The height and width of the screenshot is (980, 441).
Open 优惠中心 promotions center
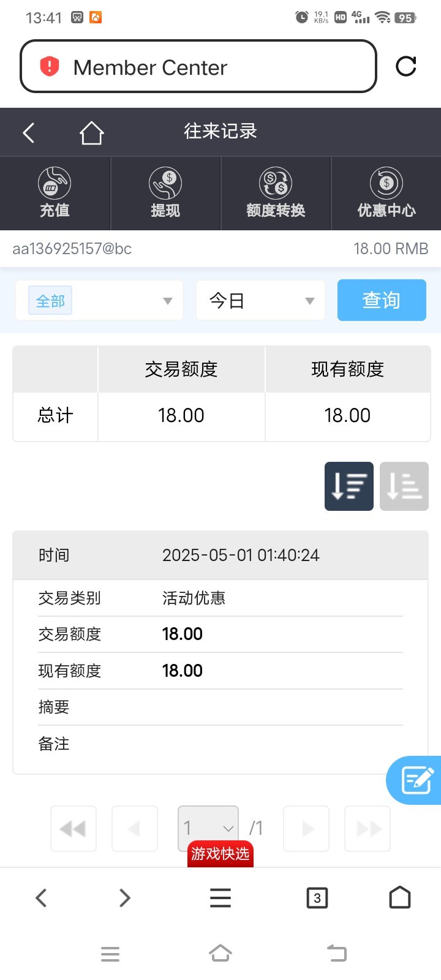pos(386,193)
